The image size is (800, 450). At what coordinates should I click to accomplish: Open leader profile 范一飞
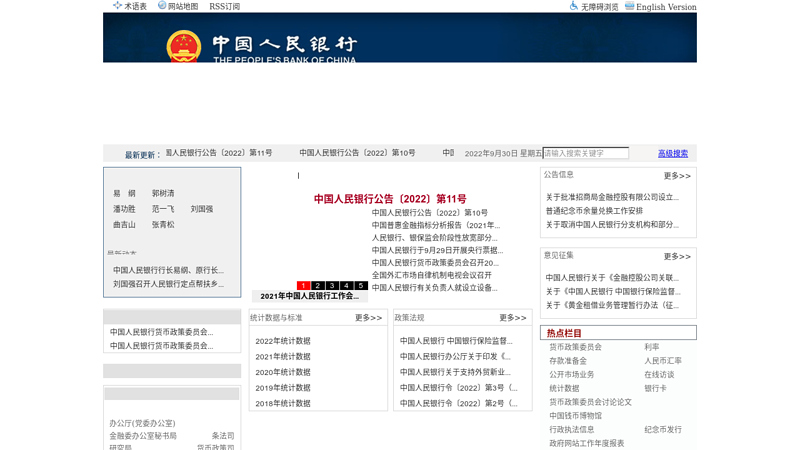tap(163, 209)
